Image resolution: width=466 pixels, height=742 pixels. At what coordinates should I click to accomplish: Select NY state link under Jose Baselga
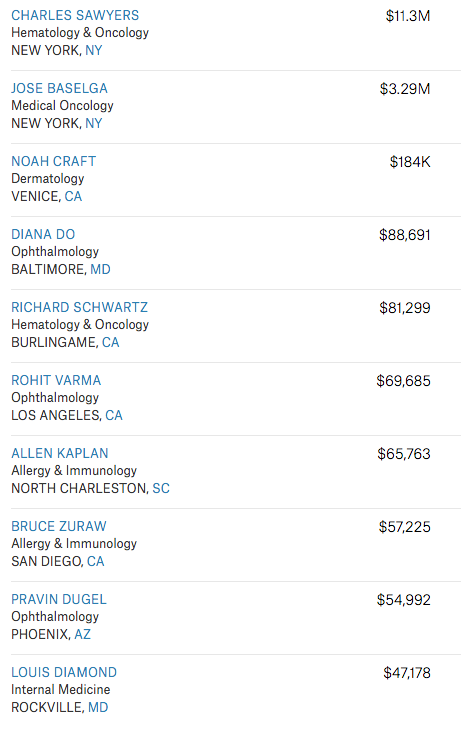[94, 123]
